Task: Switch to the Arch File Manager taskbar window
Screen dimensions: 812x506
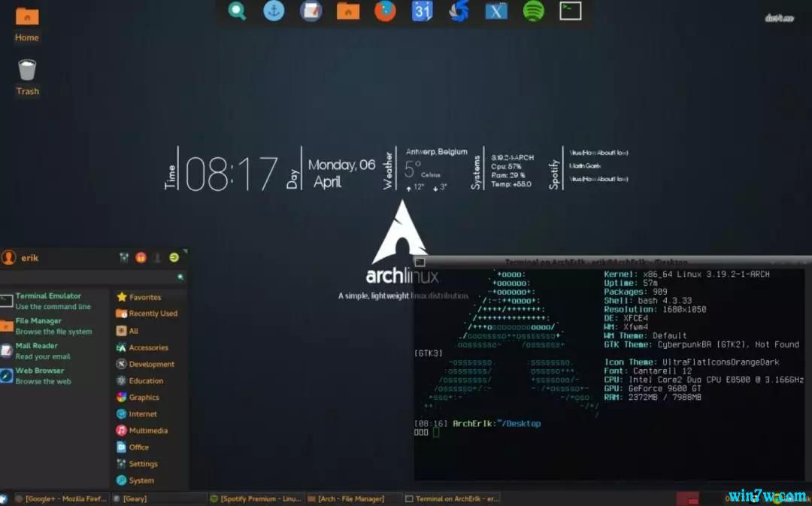Action: (353, 498)
